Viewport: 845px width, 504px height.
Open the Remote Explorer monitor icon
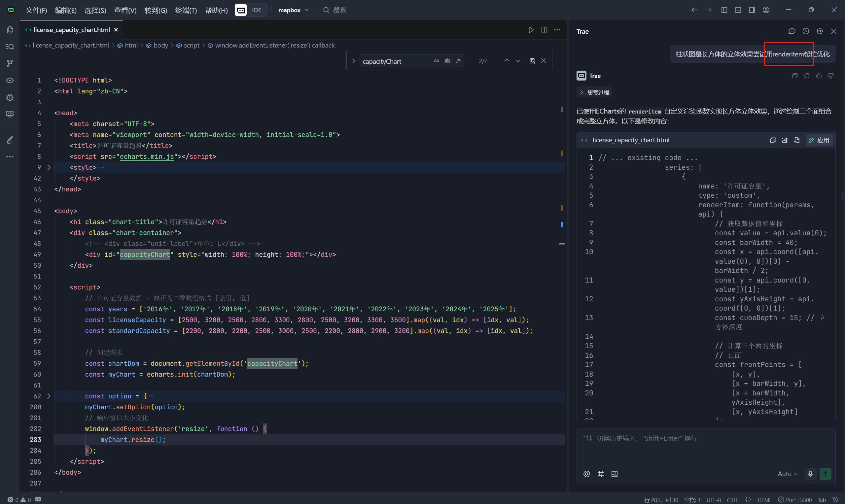(10, 114)
